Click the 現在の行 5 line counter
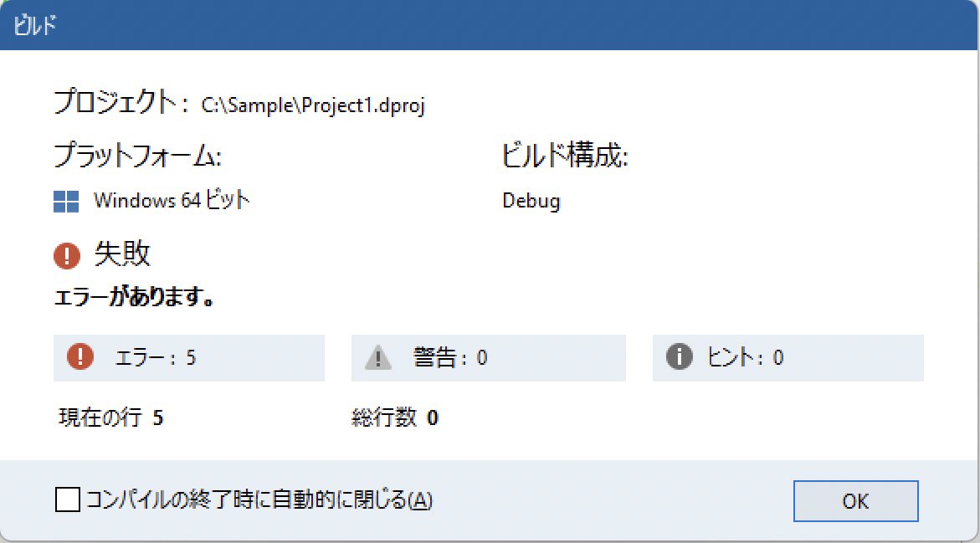This screenshot has height=543, width=980. coord(110,417)
